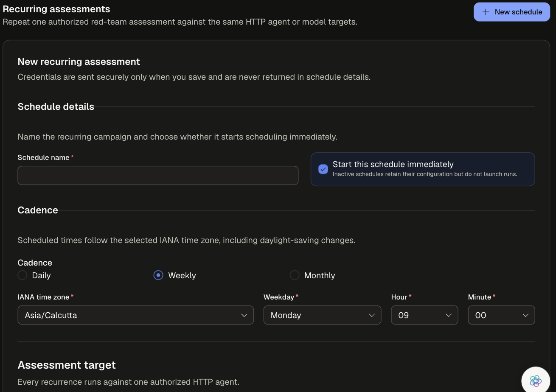Click text 'Repeat one authorized red-team assessment'
556x392 pixels.
click(87, 22)
